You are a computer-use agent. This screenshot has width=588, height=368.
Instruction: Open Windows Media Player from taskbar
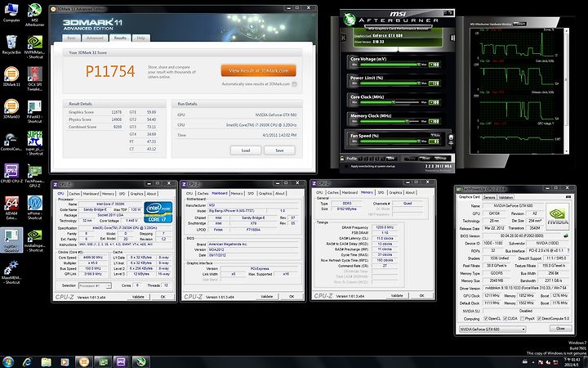click(x=65, y=361)
